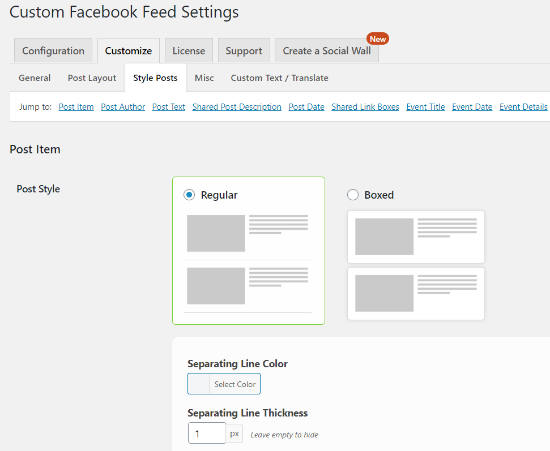Viewport: 550px width, 451px height.
Task: Open the Create a Social Wall tab
Action: pos(327,51)
